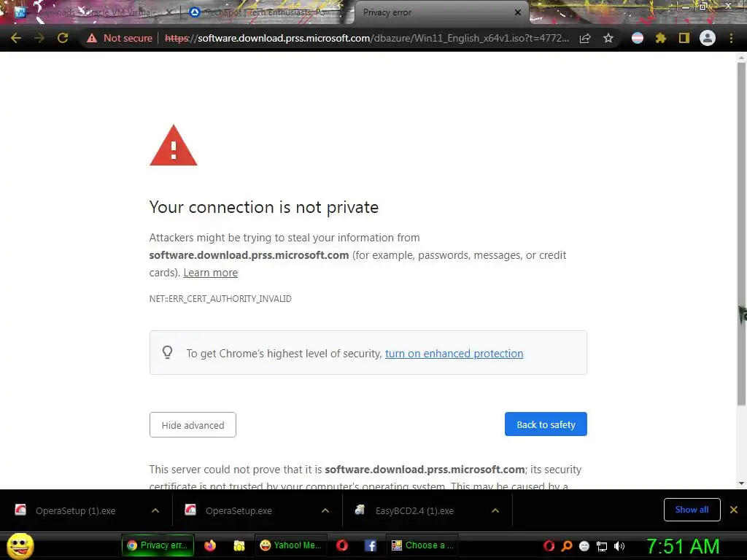This screenshot has height=560, width=747.
Task: Open Yahoo! Messenger taskbar item
Action: [290, 545]
